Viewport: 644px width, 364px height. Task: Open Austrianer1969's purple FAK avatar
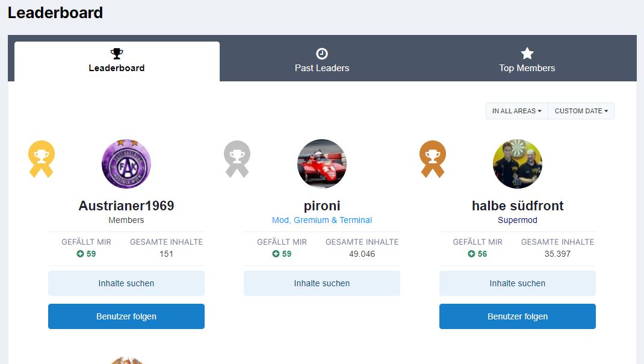pos(126,164)
